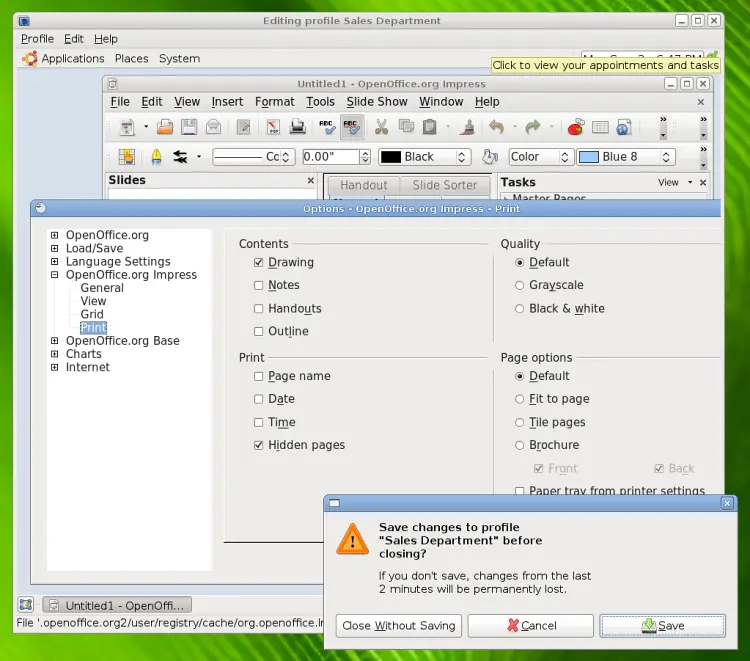
Task: Open the area fill style Color dropdown
Action: (x=540, y=157)
